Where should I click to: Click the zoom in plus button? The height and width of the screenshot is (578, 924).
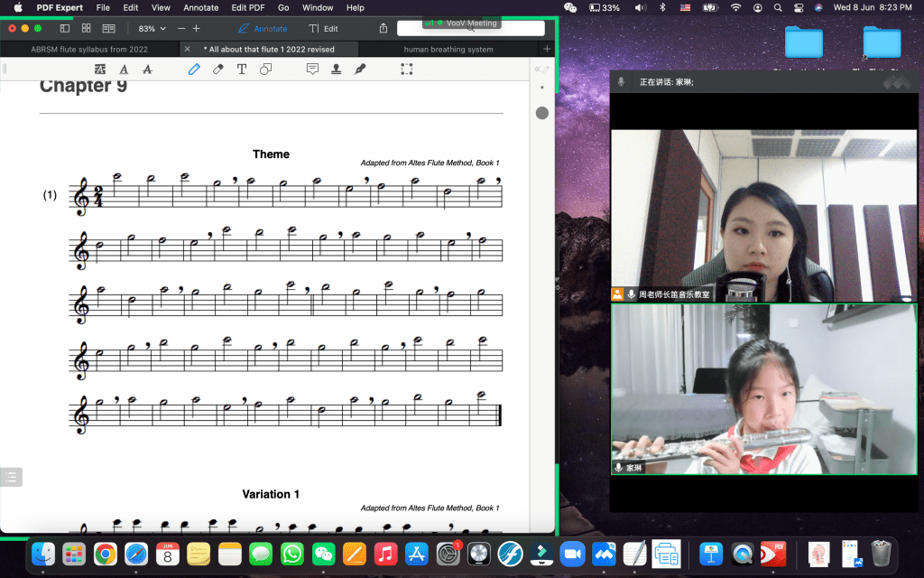(x=197, y=29)
